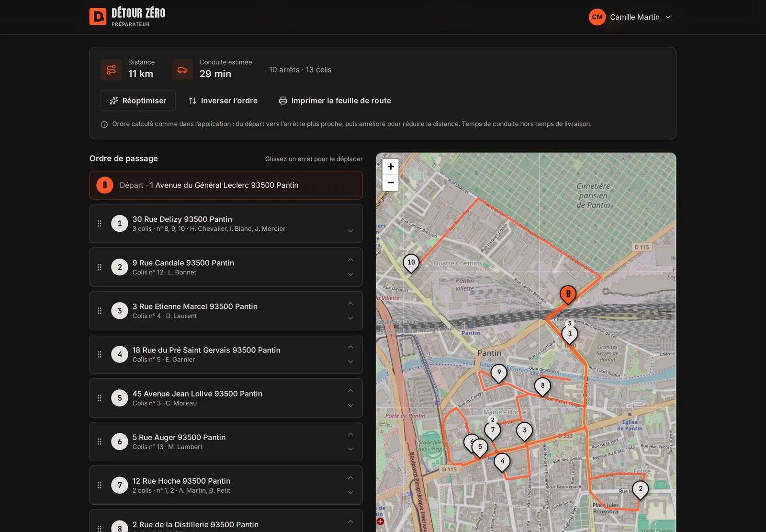Click the stop number 6 badge in list
The image size is (766, 532).
[x=120, y=441]
